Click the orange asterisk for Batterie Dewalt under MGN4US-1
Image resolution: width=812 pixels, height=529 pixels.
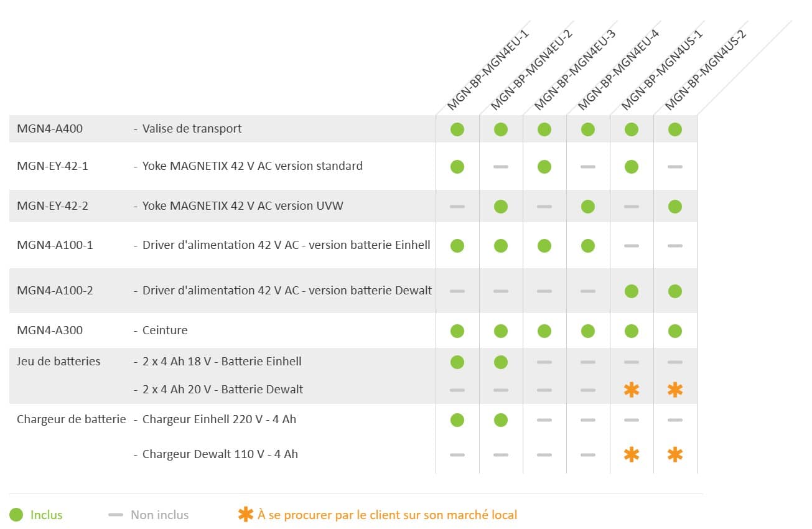click(632, 390)
